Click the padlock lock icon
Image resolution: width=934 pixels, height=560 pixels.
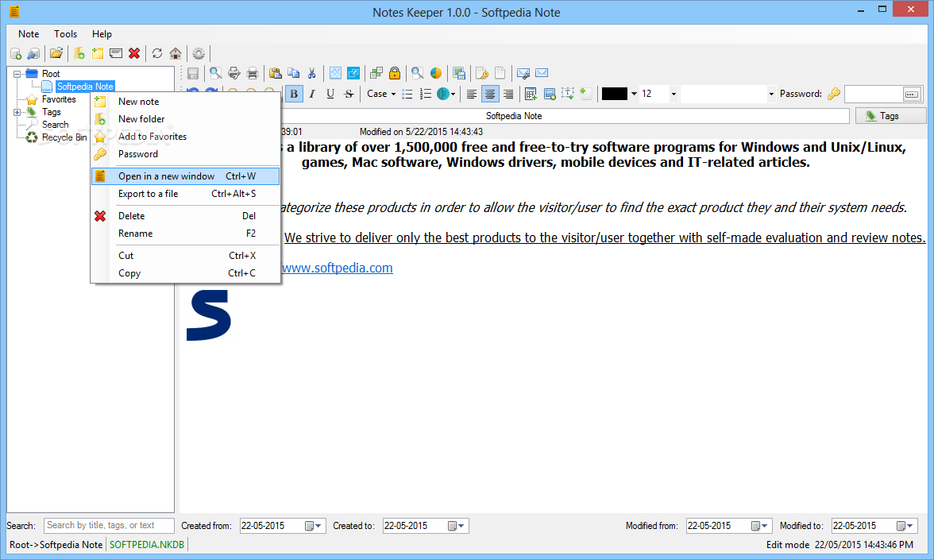[394, 73]
